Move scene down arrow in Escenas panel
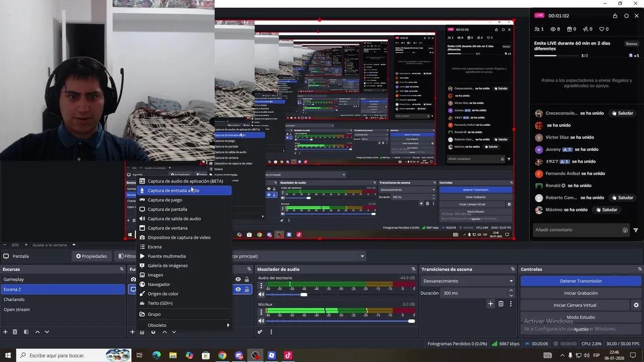 tap(47, 332)
